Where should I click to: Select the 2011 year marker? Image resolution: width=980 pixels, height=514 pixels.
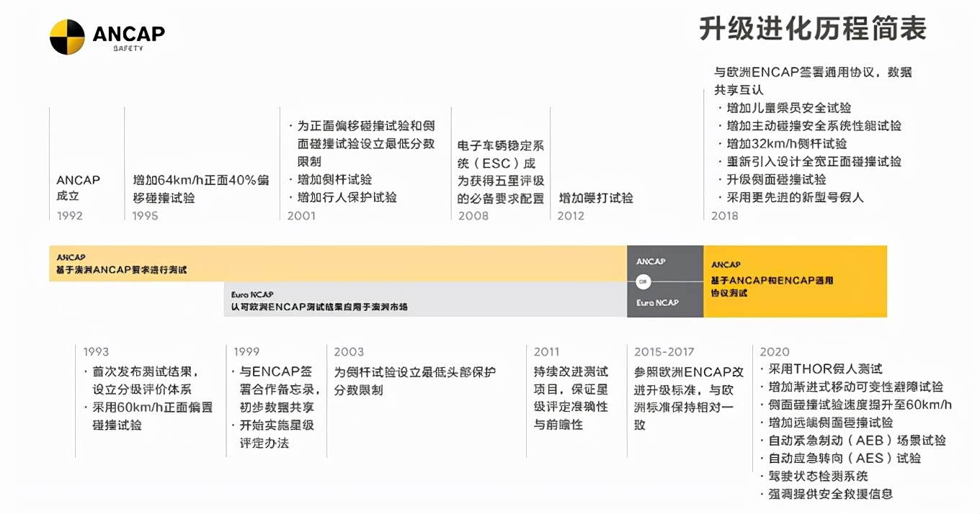click(547, 352)
